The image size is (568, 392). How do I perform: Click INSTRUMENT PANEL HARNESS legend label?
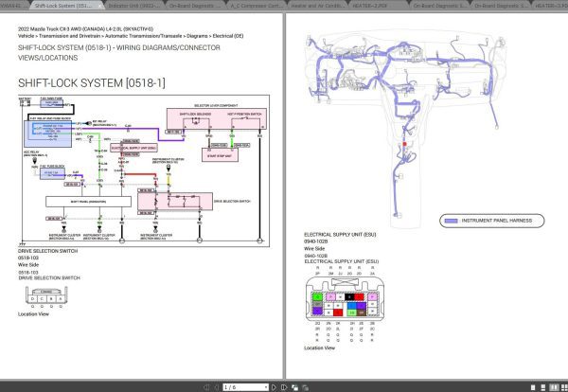[497, 221]
